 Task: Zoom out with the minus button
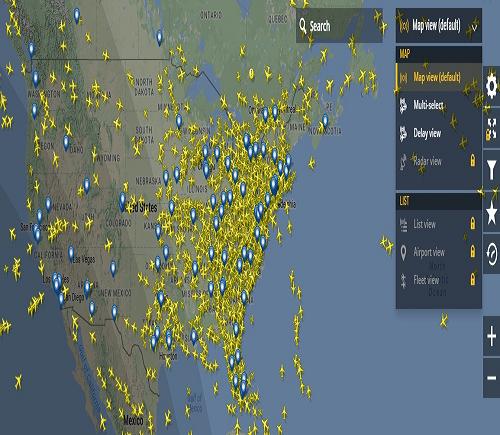click(x=491, y=378)
